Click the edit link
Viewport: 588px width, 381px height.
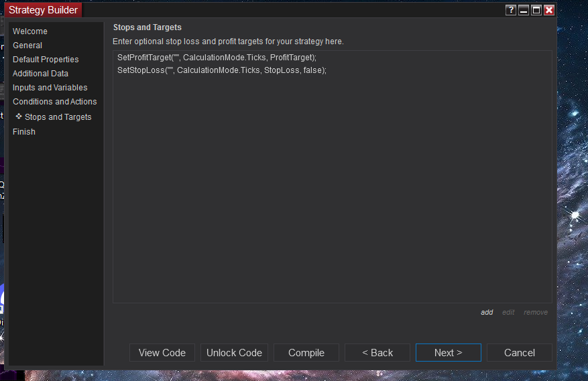tap(508, 312)
